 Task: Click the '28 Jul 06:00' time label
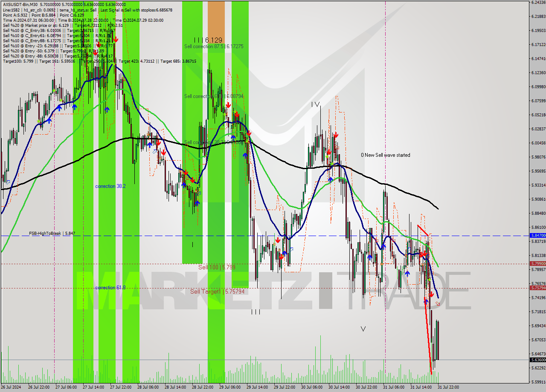click(148, 387)
